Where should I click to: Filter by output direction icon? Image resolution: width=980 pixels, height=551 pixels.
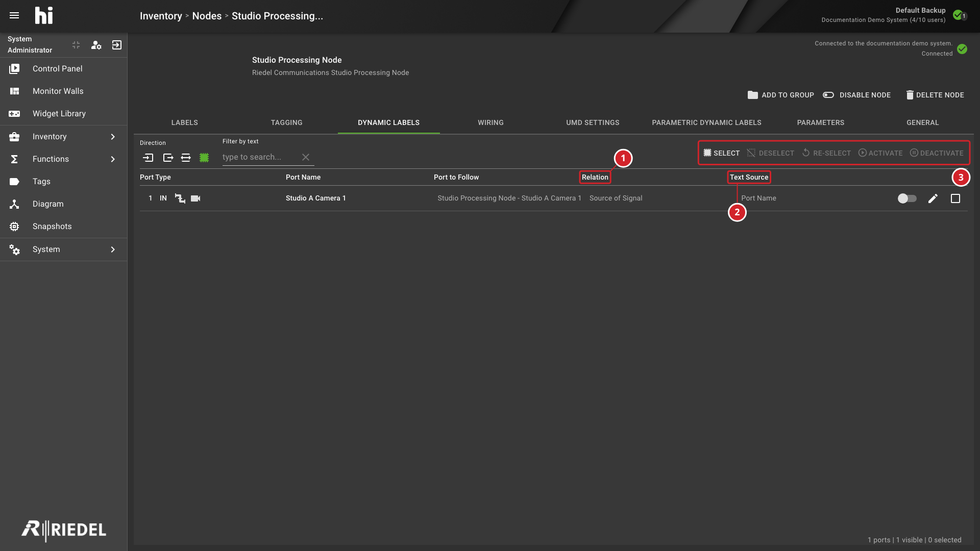(168, 158)
